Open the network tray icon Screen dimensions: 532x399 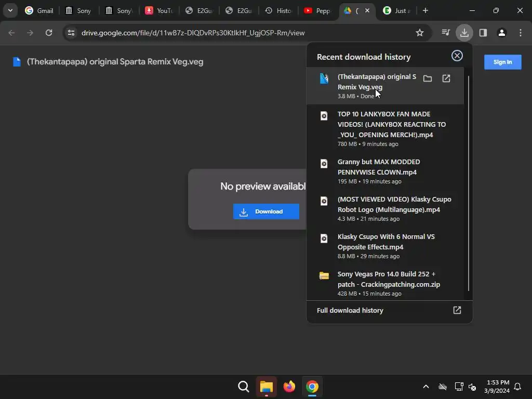coord(459,387)
